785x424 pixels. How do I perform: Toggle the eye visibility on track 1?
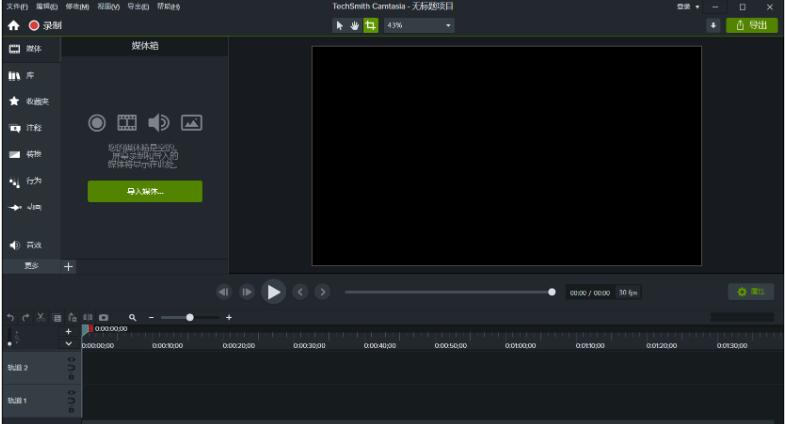click(x=71, y=392)
